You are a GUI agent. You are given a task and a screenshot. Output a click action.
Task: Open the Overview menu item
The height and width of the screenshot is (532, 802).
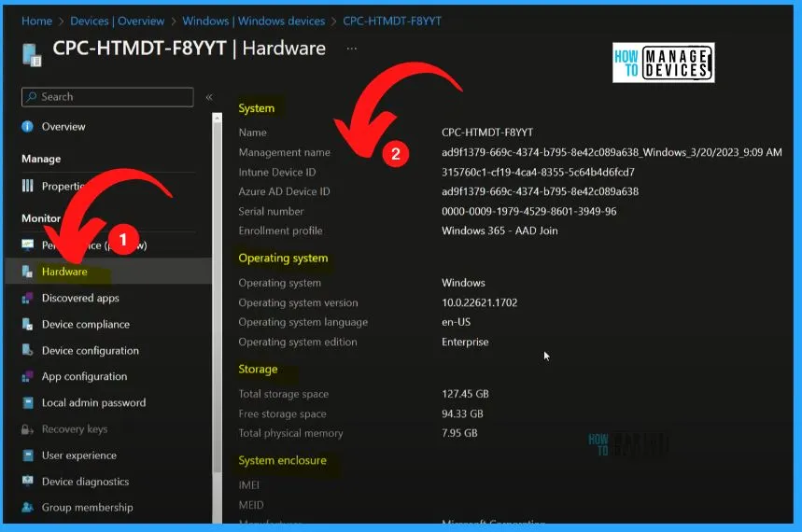tap(63, 126)
